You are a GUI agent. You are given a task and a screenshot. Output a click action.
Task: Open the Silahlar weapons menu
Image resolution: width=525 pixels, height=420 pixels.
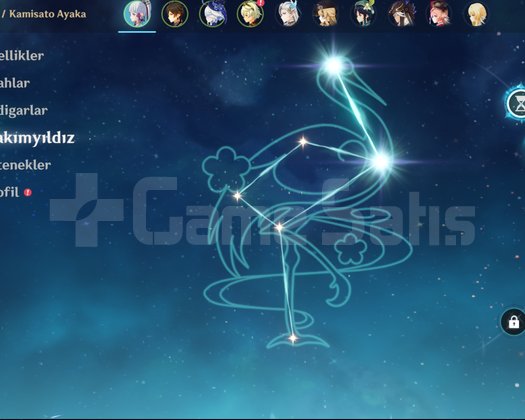[x=15, y=83]
